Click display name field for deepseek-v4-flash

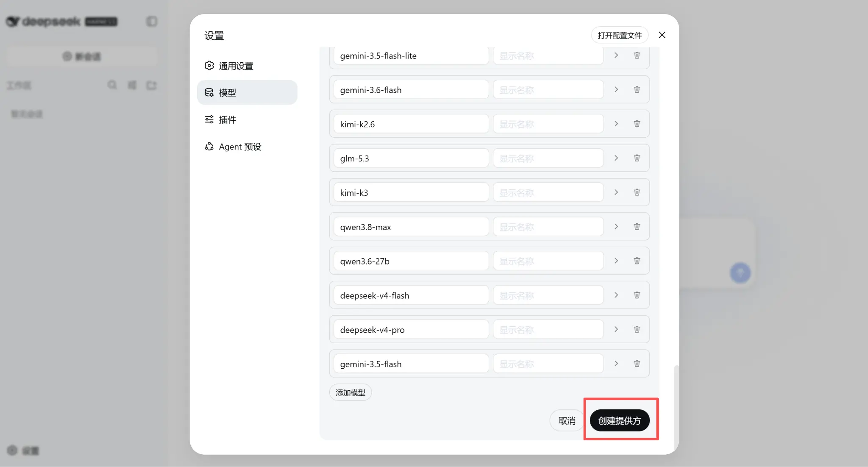click(x=548, y=295)
